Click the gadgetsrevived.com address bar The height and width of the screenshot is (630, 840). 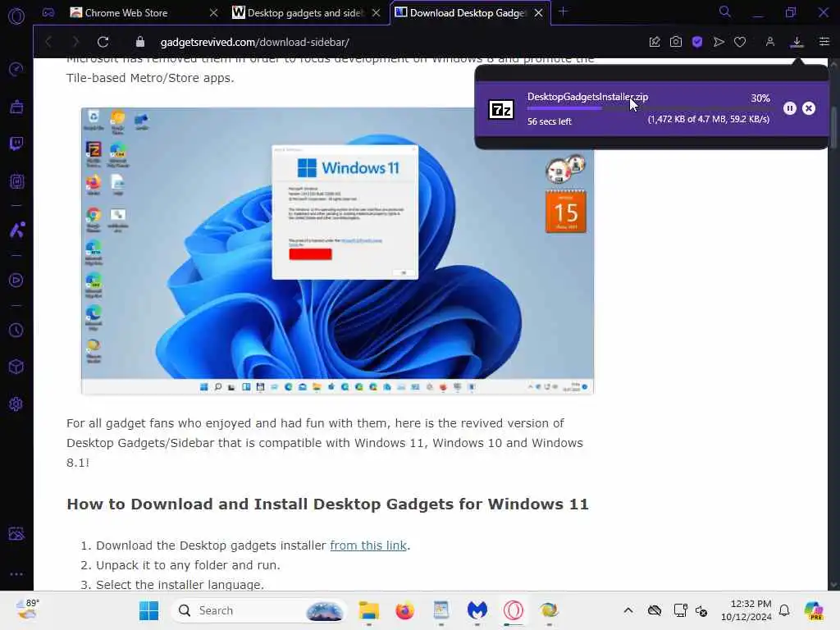click(254, 42)
